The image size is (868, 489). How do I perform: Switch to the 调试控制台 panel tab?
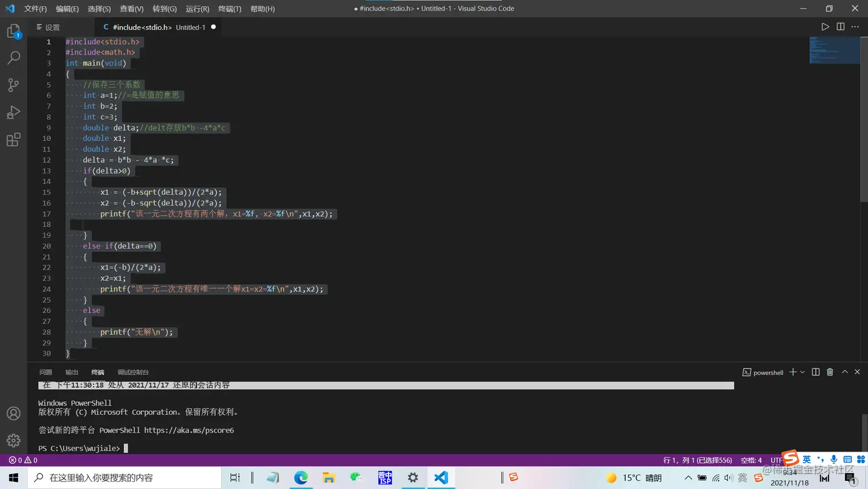point(133,372)
